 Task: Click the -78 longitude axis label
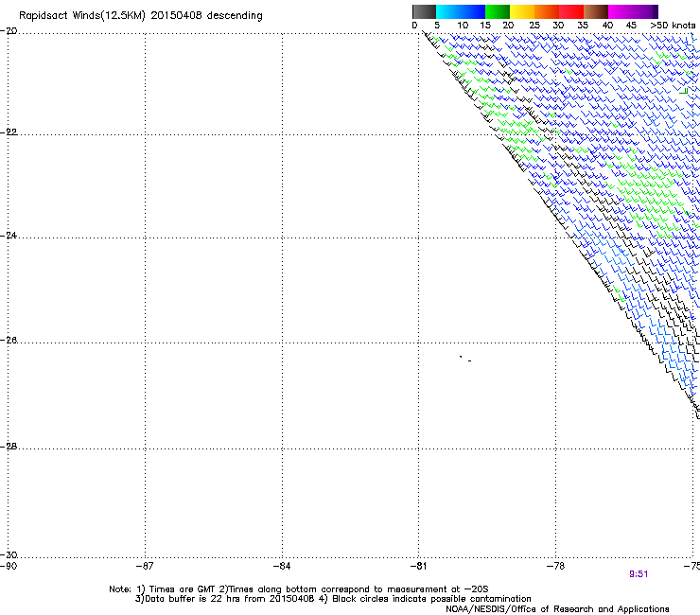coord(556,567)
